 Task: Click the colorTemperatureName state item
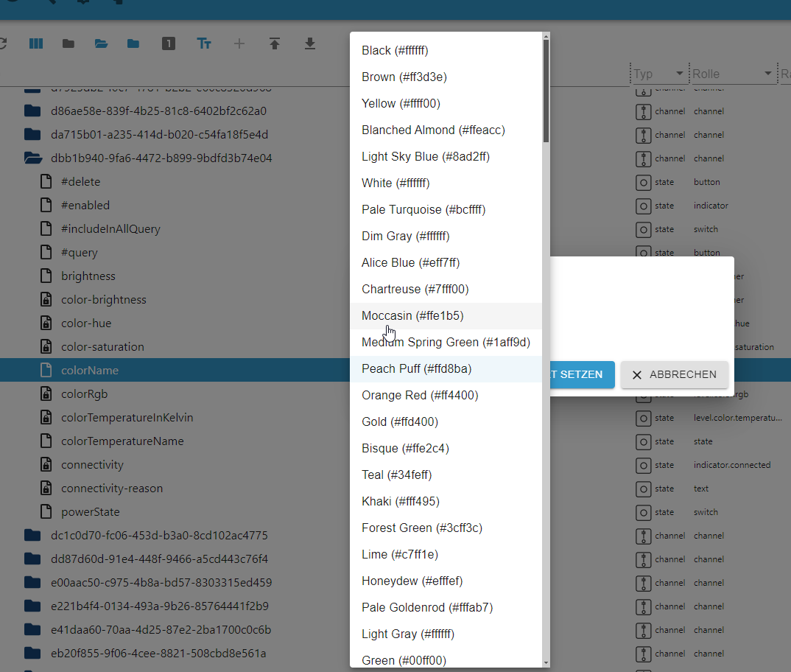[122, 441]
